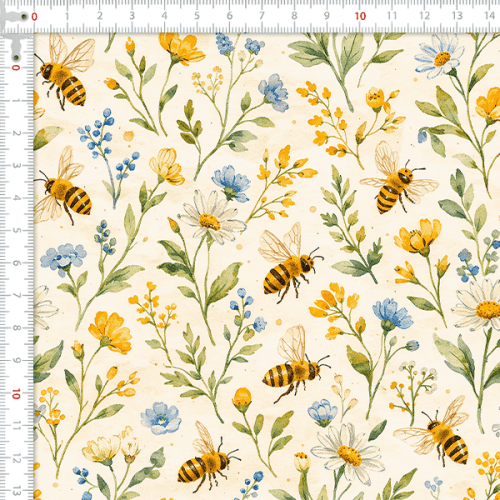500x500 pixels.
Task: Select the bee beside vertical ruler mark 4
Action: point(62,185)
